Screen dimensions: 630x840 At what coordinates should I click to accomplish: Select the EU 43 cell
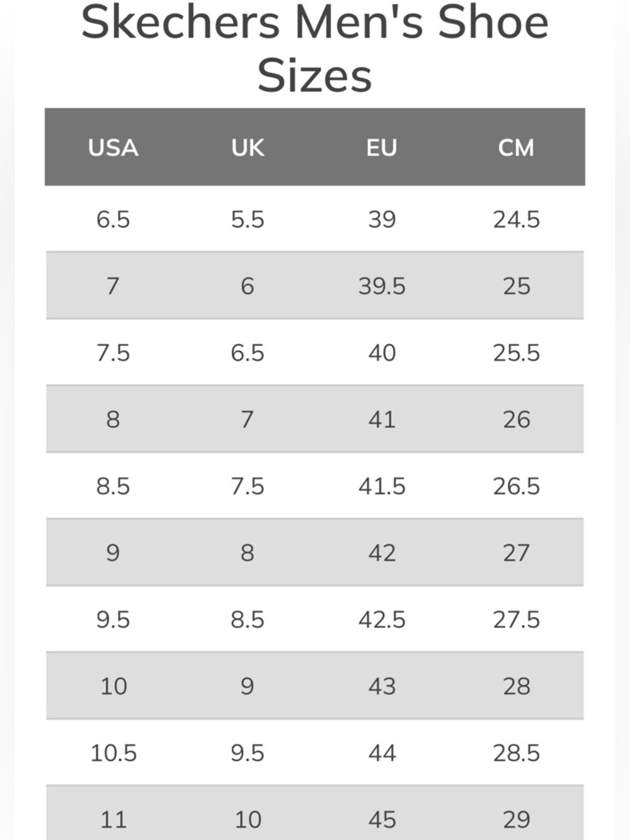[x=382, y=686]
